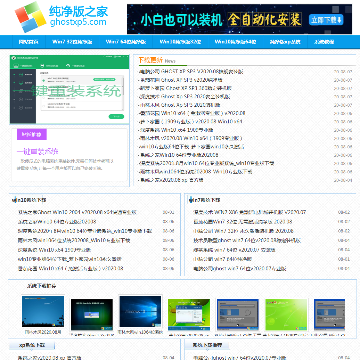The image size is (360, 360).
Task: Open the 电脑公司 GHOST XP SP3 V2020.08 news link
Action: (191, 72)
